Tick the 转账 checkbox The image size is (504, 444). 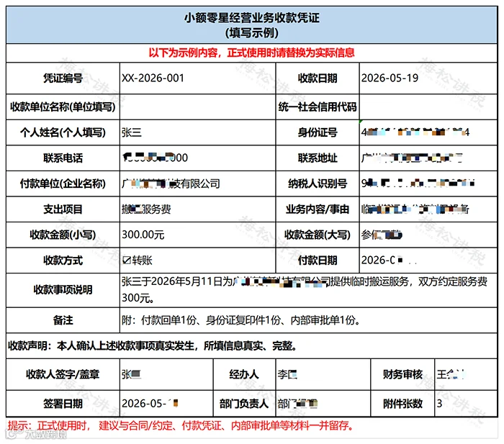(127, 260)
